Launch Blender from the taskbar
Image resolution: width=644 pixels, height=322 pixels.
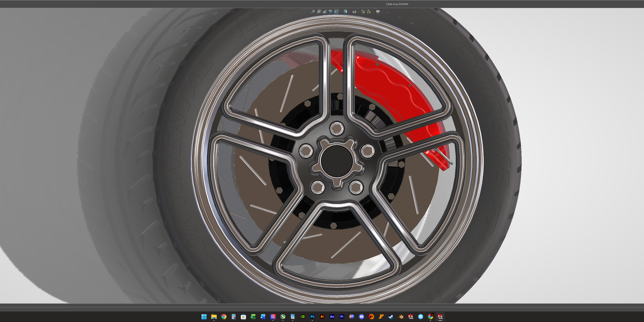[401, 317]
